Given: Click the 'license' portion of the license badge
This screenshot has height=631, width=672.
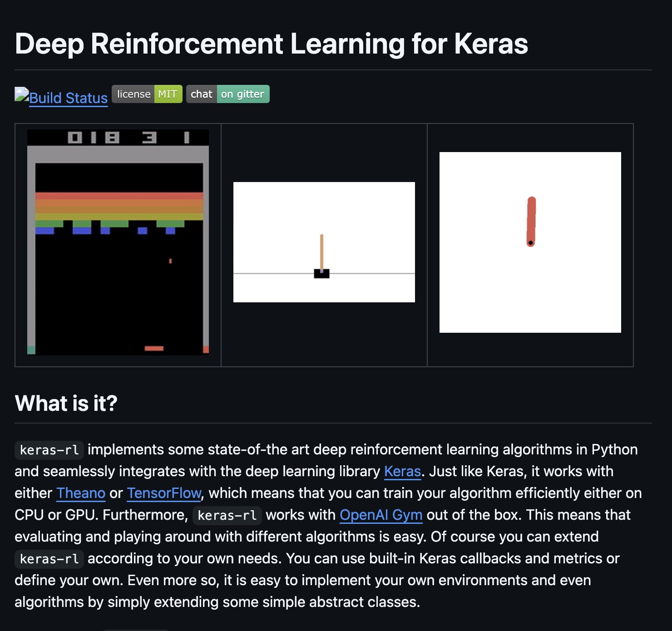Looking at the screenshot, I should coord(133,94).
